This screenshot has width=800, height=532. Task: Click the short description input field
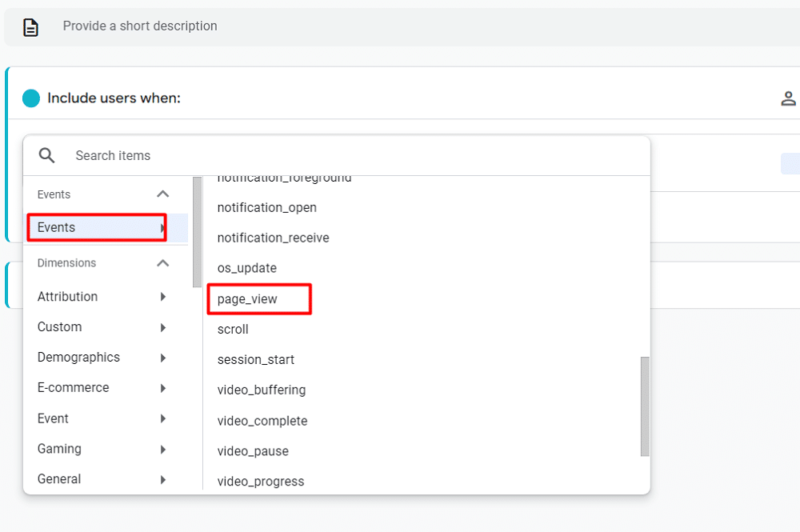pos(400,26)
